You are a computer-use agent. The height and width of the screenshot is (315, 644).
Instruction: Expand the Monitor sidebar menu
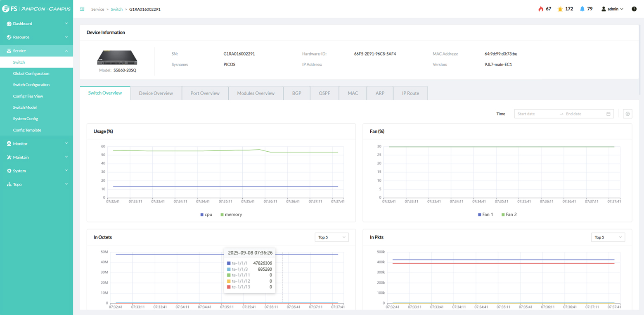[x=36, y=143]
